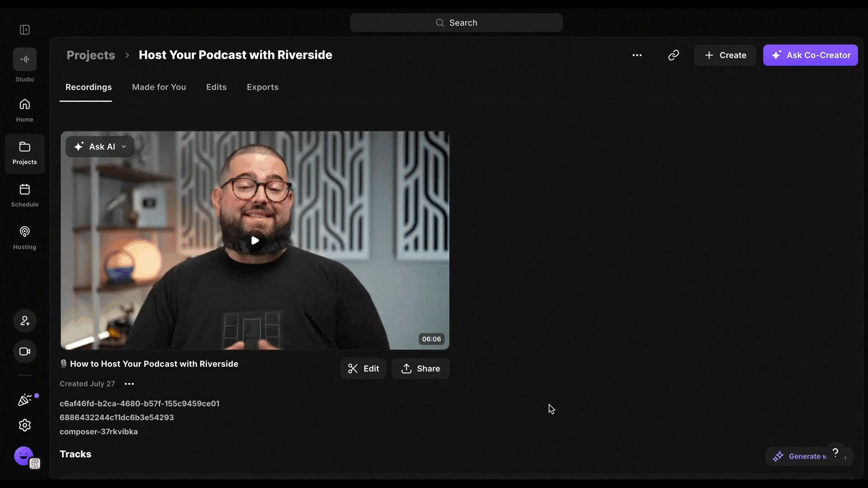Click the Ask Co-Creator button

[x=810, y=55]
